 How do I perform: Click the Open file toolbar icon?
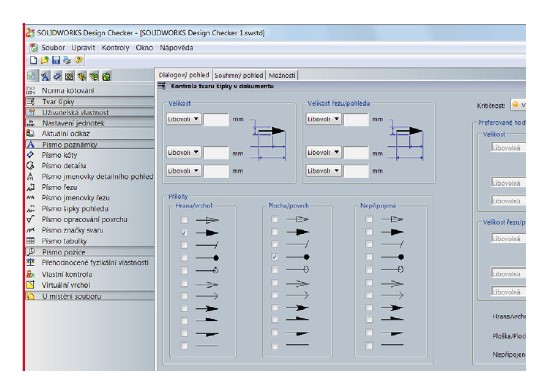[44, 60]
